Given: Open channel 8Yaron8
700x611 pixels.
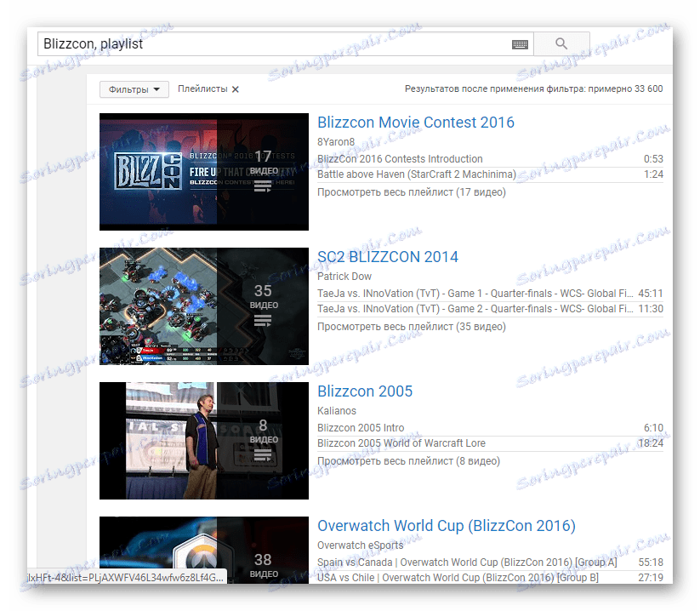Looking at the screenshot, I should click(336, 142).
